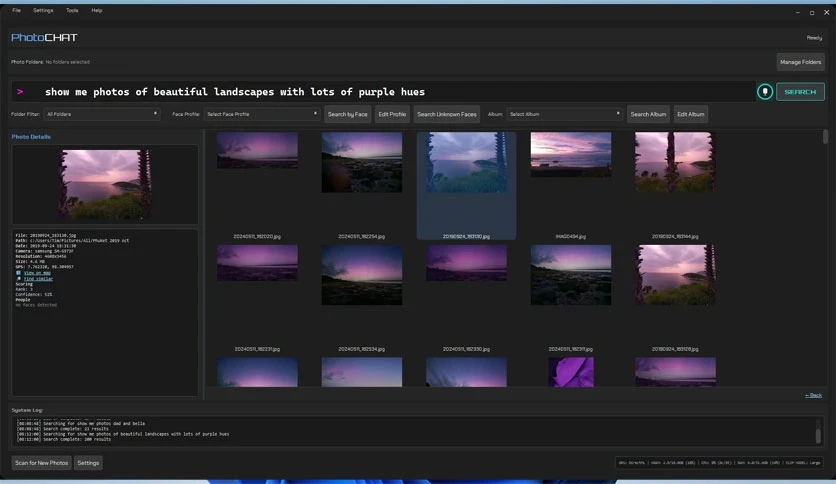Select thumbnail 20240511_182330.jpg

click(x=466, y=263)
